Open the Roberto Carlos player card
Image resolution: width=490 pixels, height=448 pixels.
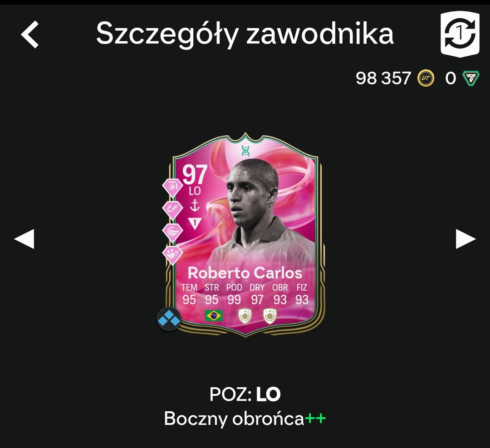[245, 235]
